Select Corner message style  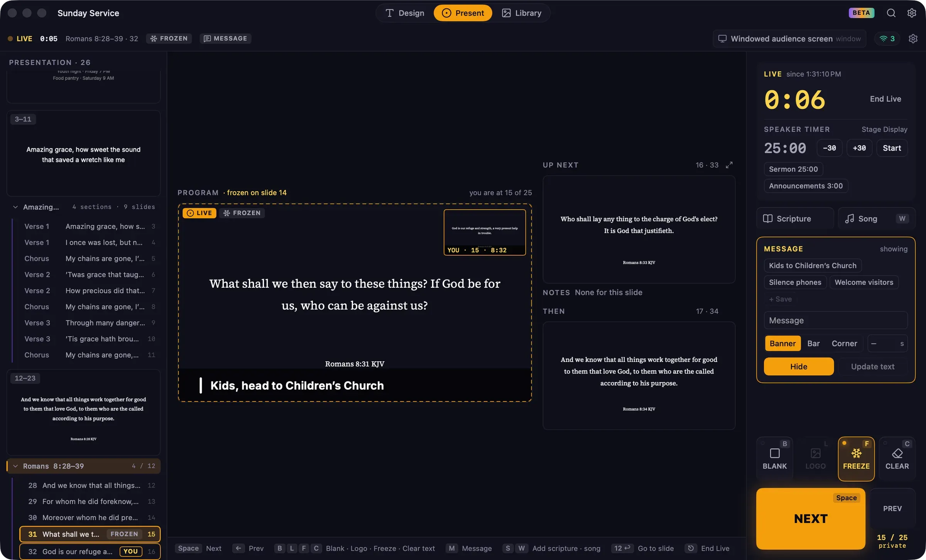pos(844,344)
